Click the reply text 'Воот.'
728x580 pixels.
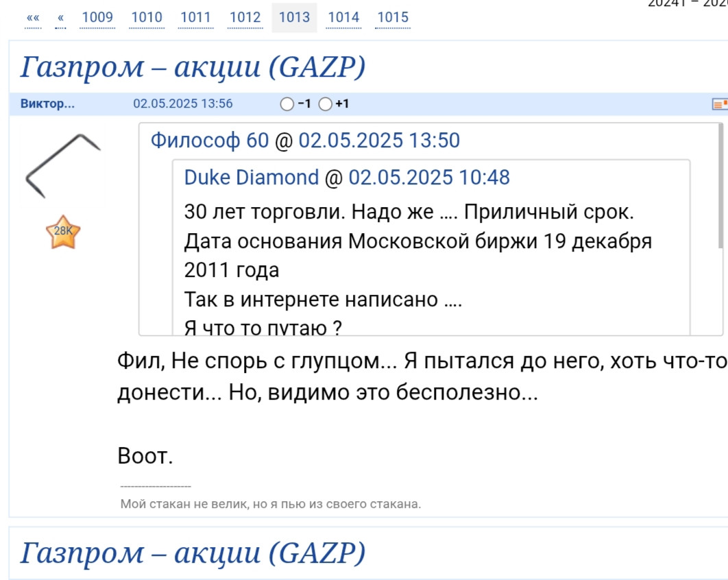point(145,456)
